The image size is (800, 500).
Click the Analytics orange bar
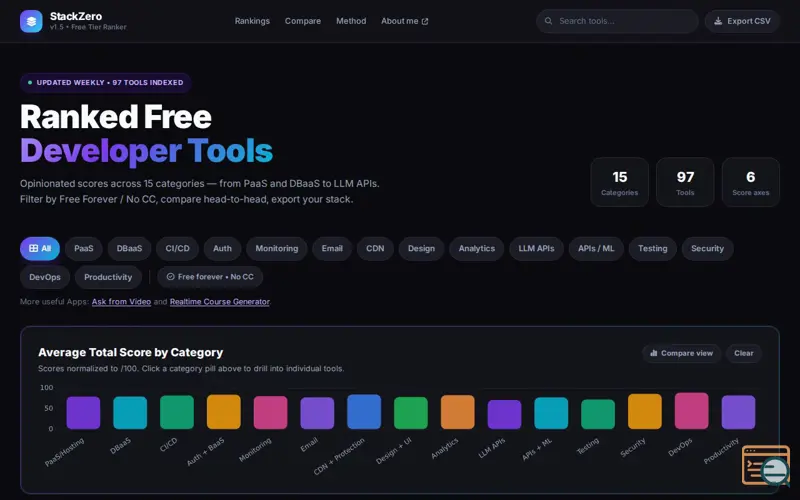(x=458, y=412)
